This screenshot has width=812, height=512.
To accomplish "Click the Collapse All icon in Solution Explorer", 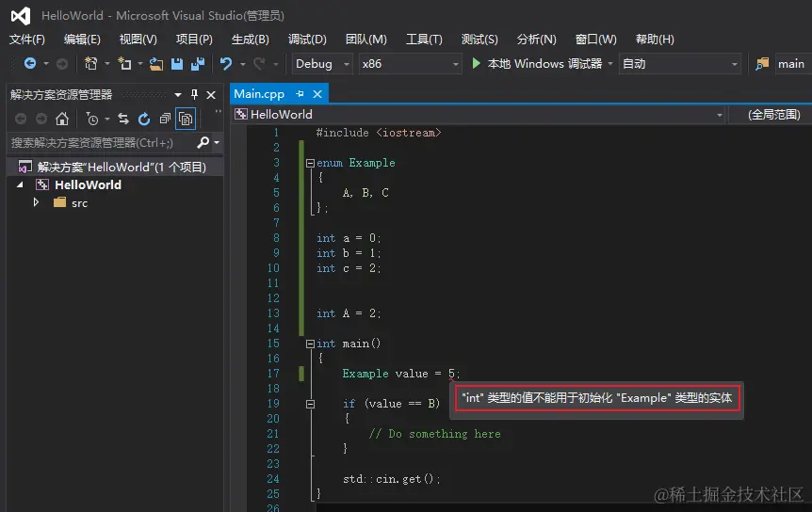I will coord(165,119).
